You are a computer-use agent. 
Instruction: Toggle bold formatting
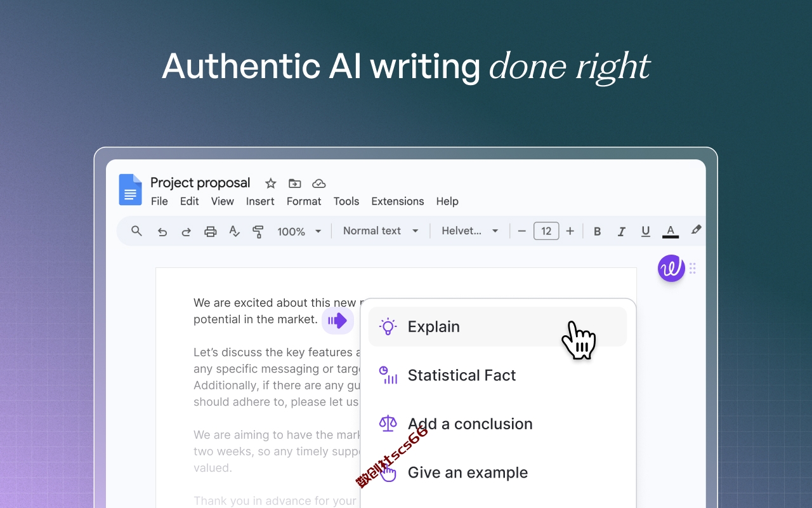tap(597, 232)
